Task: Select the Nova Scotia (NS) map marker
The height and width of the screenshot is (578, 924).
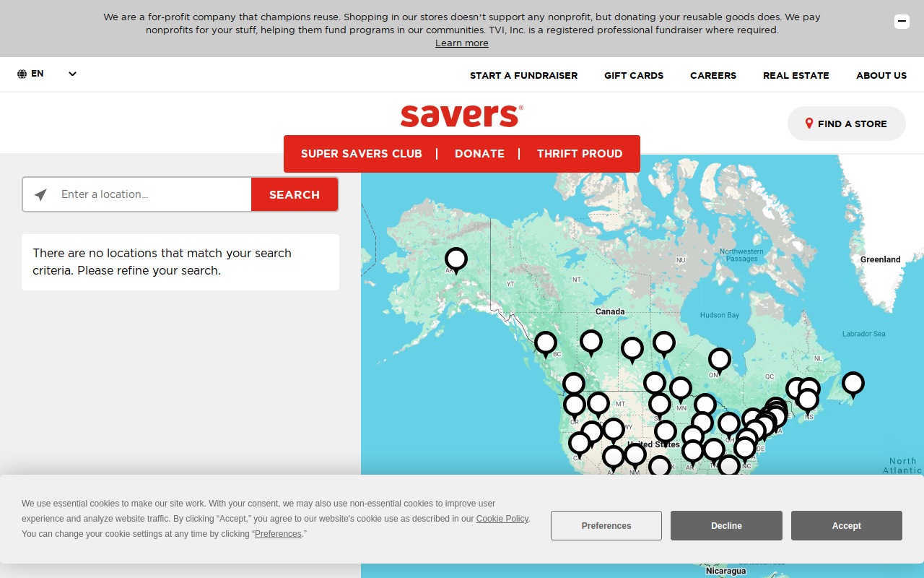Action: (x=807, y=400)
